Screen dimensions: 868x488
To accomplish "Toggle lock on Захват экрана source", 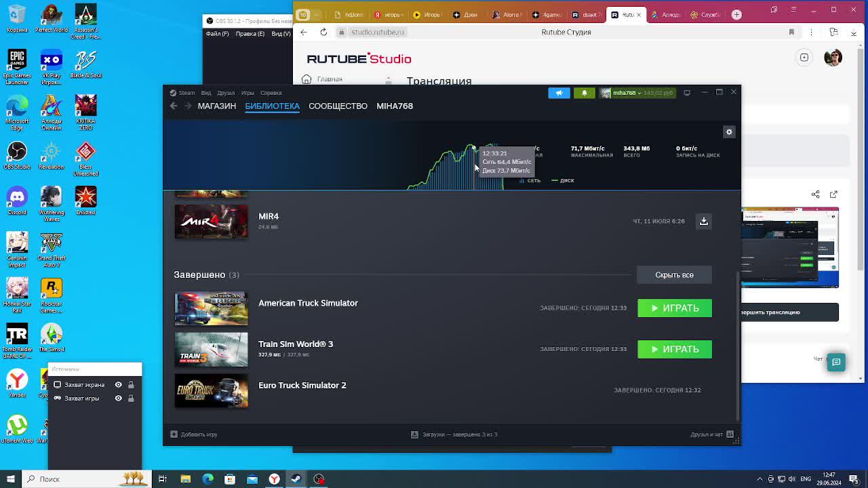I will pos(131,385).
